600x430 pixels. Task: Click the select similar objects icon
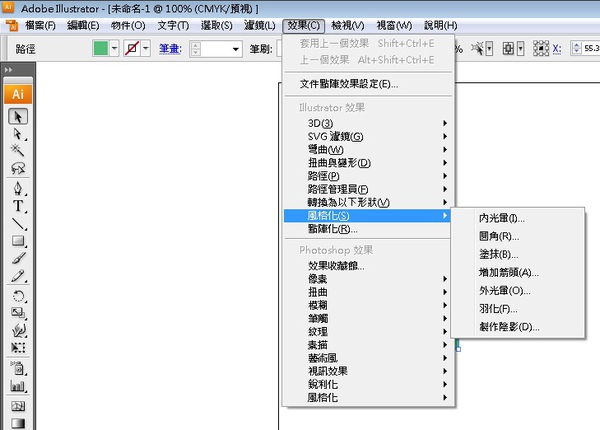(x=477, y=49)
